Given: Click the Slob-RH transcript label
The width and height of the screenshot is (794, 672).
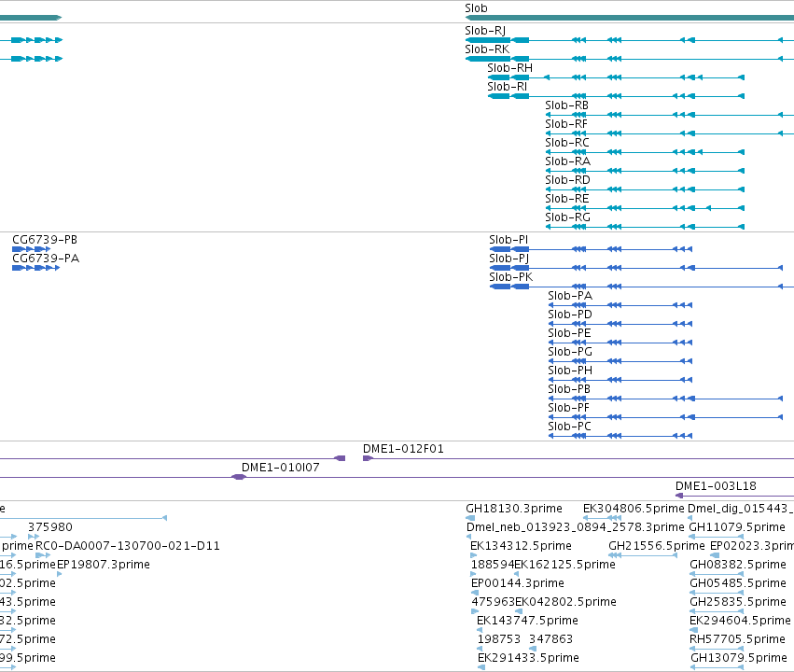Looking at the screenshot, I should [x=510, y=68].
